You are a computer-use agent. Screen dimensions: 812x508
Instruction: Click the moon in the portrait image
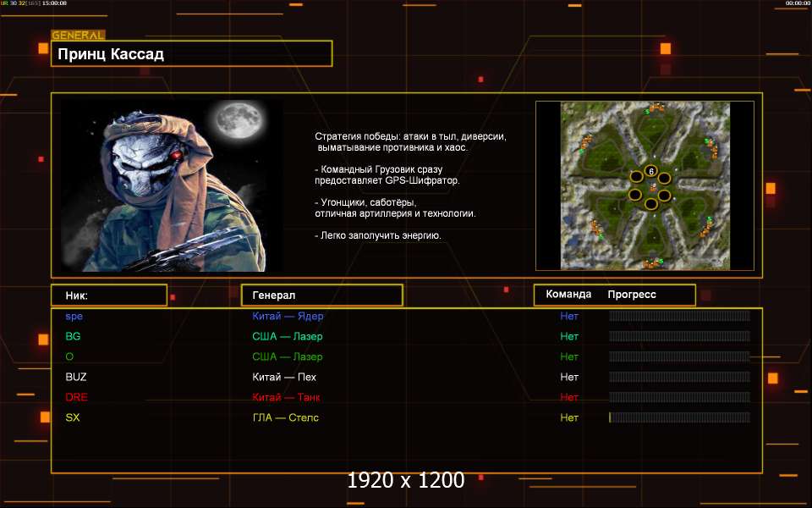coord(239,119)
